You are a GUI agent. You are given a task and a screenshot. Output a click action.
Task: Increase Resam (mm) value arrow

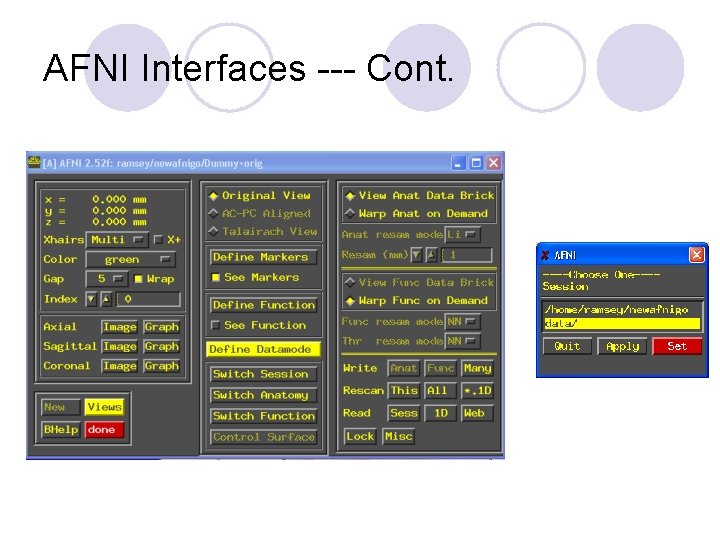(x=431, y=255)
